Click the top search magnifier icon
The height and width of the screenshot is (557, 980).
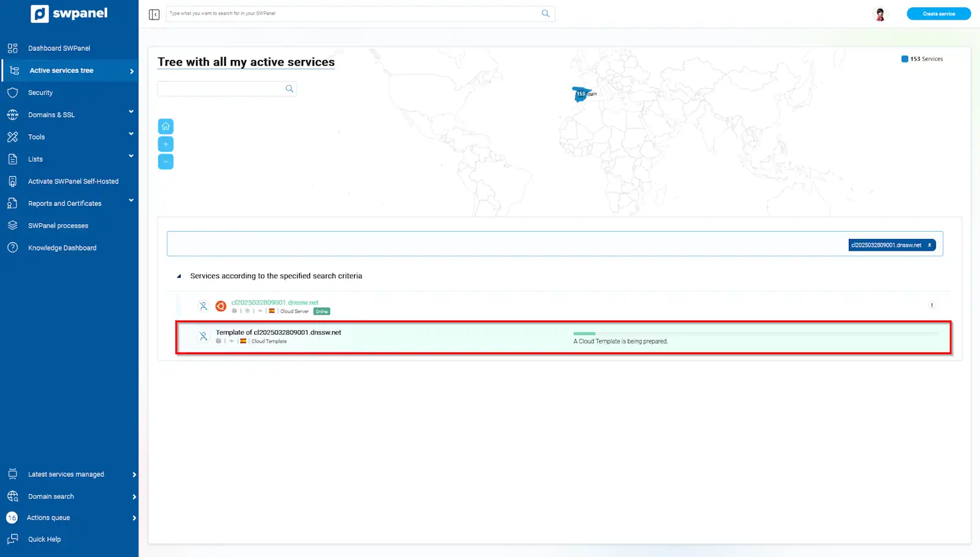[545, 13]
